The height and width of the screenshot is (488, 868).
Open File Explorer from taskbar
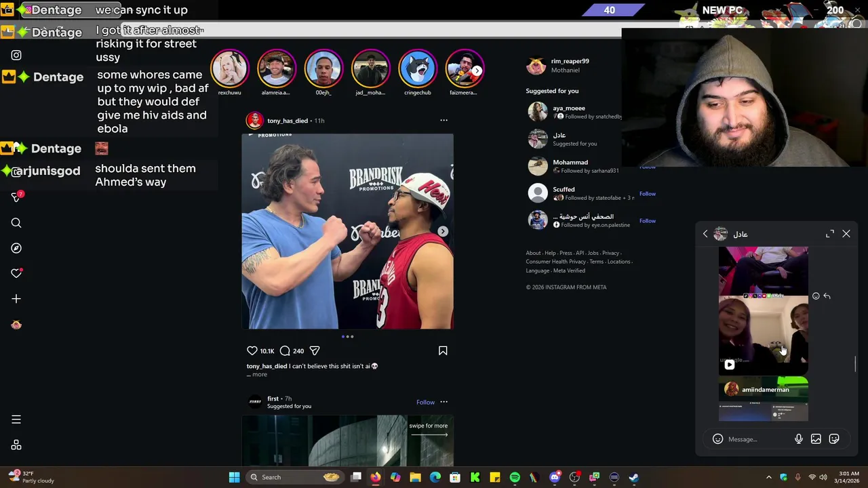(415, 477)
